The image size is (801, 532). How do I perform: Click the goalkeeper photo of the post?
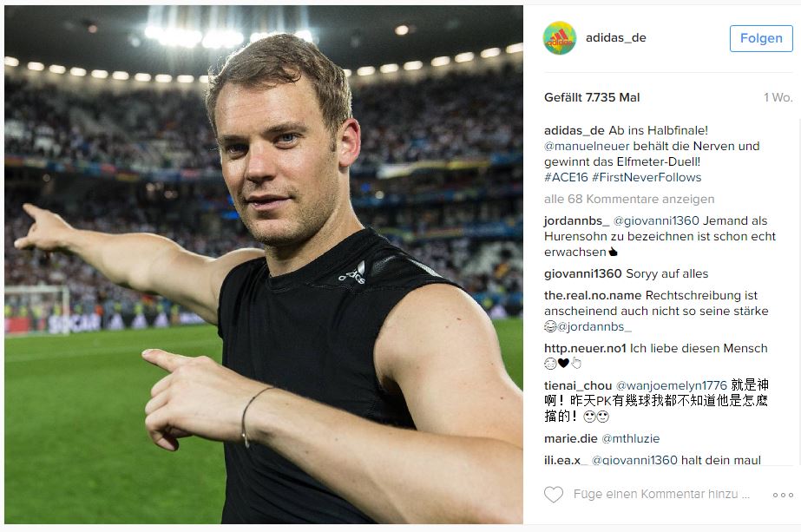tap(264, 265)
